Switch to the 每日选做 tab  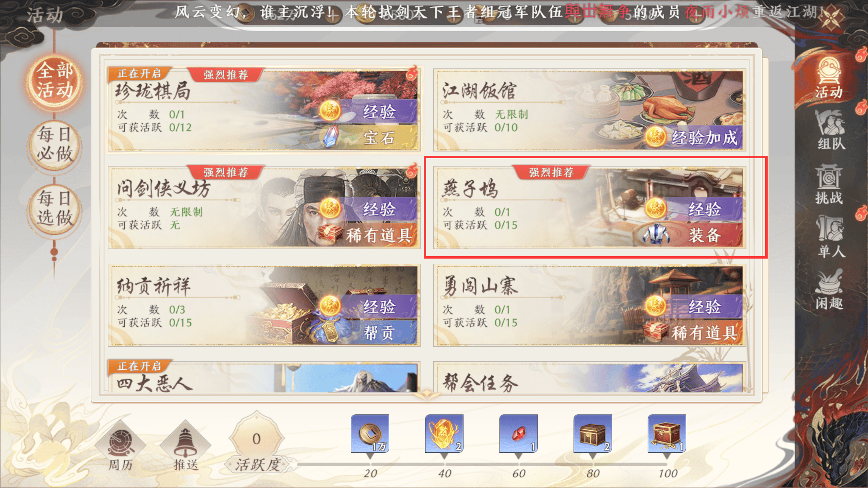point(54,208)
